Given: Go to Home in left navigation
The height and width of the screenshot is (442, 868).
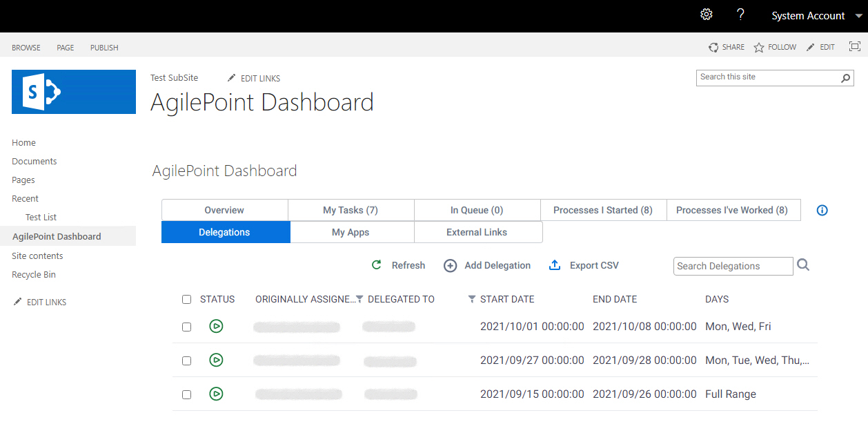Looking at the screenshot, I should (23, 142).
